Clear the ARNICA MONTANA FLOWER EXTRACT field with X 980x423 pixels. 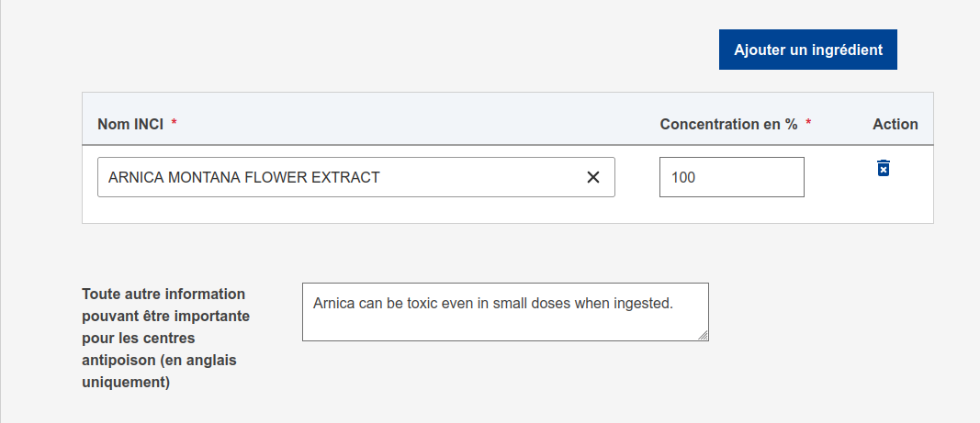coord(593,177)
